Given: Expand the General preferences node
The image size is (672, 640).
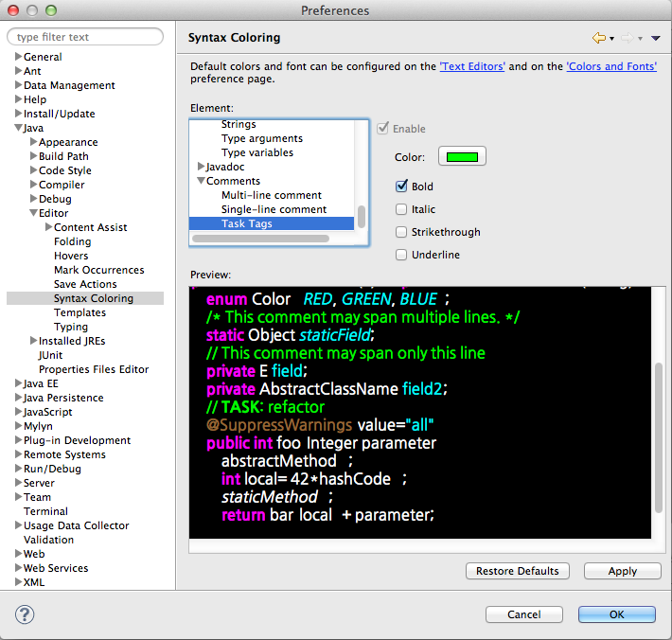Looking at the screenshot, I should click(18, 56).
